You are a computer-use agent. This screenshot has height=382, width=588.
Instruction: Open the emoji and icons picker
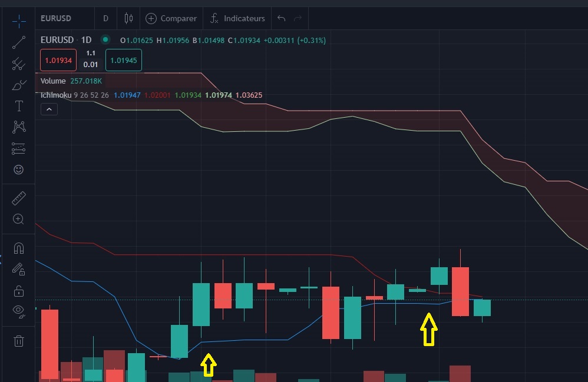18,170
